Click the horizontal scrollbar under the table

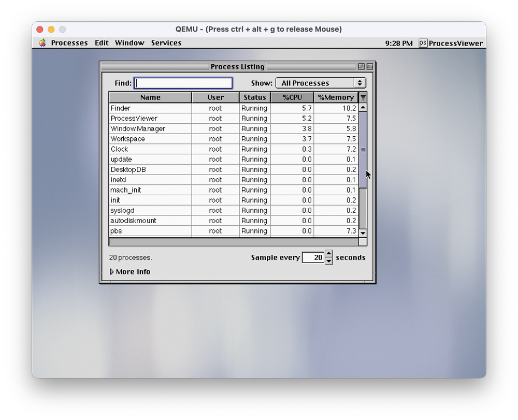click(x=234, y=242)
